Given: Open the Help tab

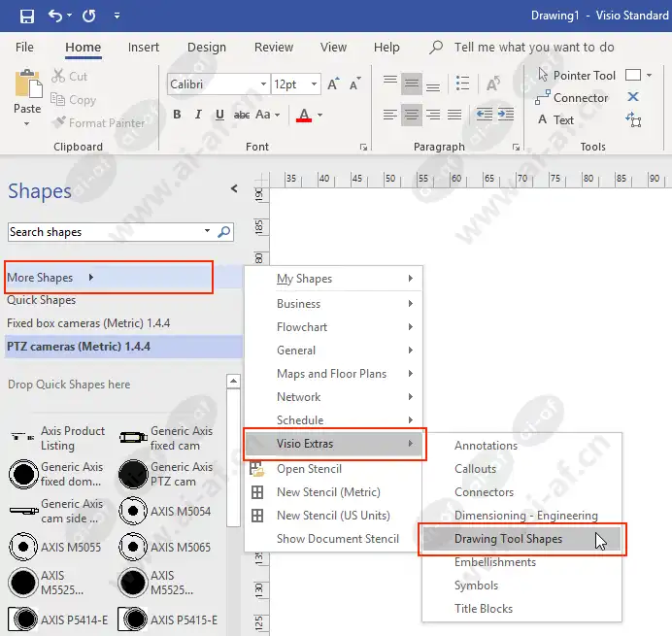Looking at the screenshot, I should pos(386,47).
